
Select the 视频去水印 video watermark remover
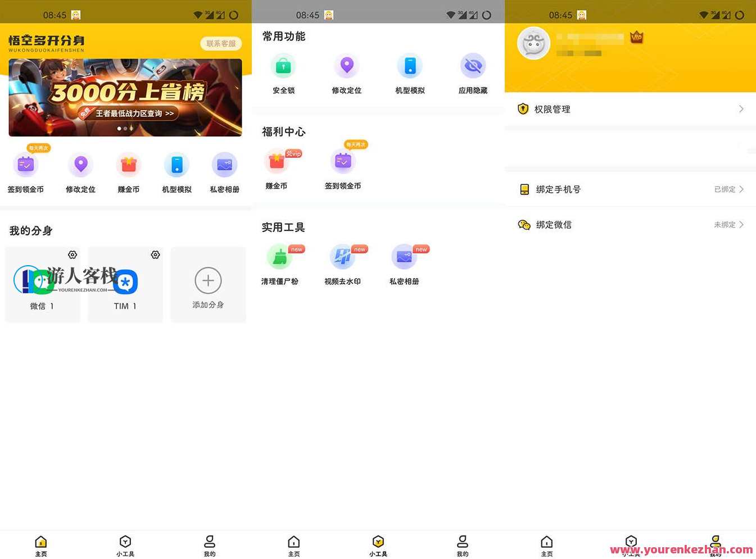[x=343, y=257]
